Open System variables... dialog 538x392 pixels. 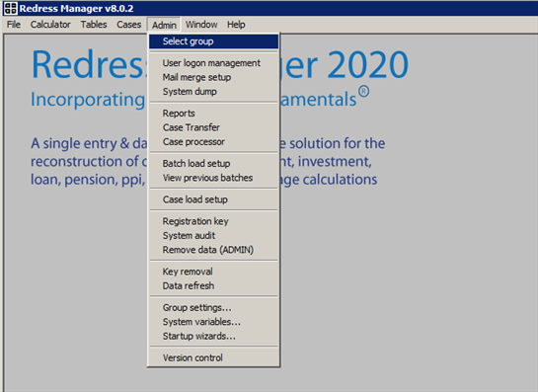[214, 322]
